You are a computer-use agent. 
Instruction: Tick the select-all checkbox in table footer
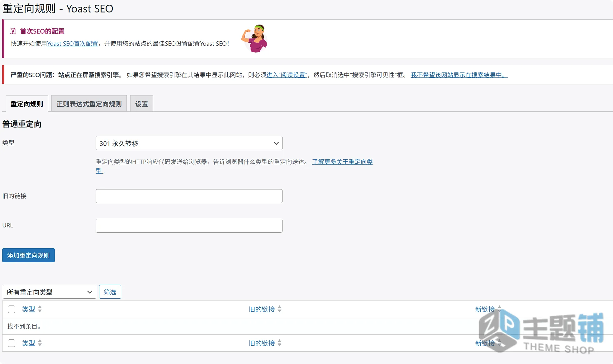click(x=12, y=343)
